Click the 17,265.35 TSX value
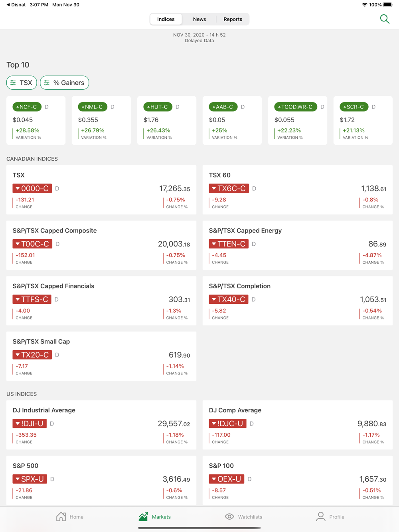The image size is (399, 532). pyautogui.click(x=175, y=189)
